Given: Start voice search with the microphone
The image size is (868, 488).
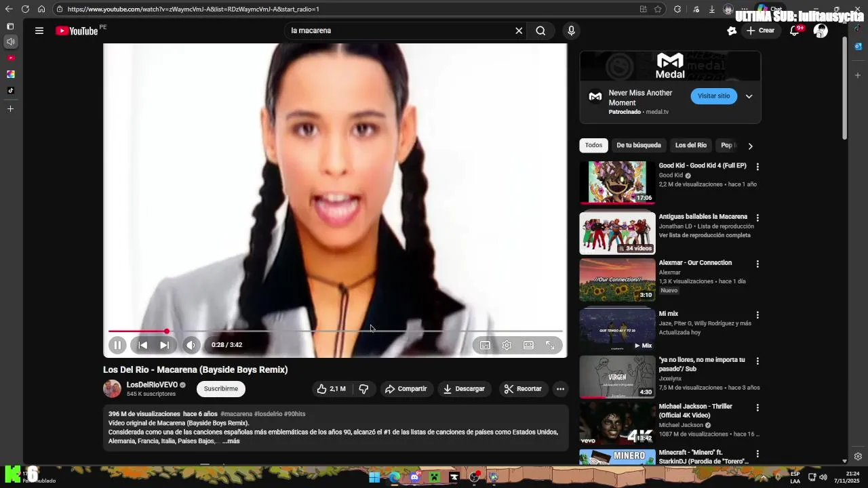Looking at the screenshot, I should 571,30.
